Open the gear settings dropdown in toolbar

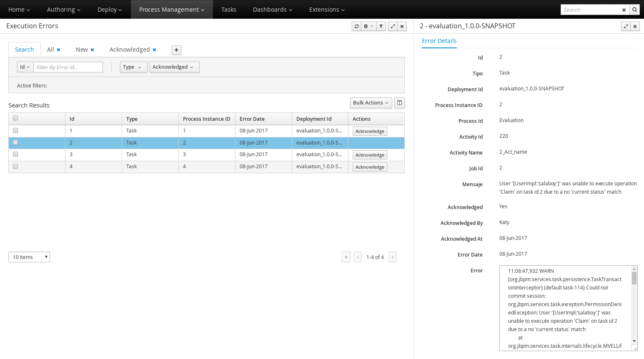(368, 26)
